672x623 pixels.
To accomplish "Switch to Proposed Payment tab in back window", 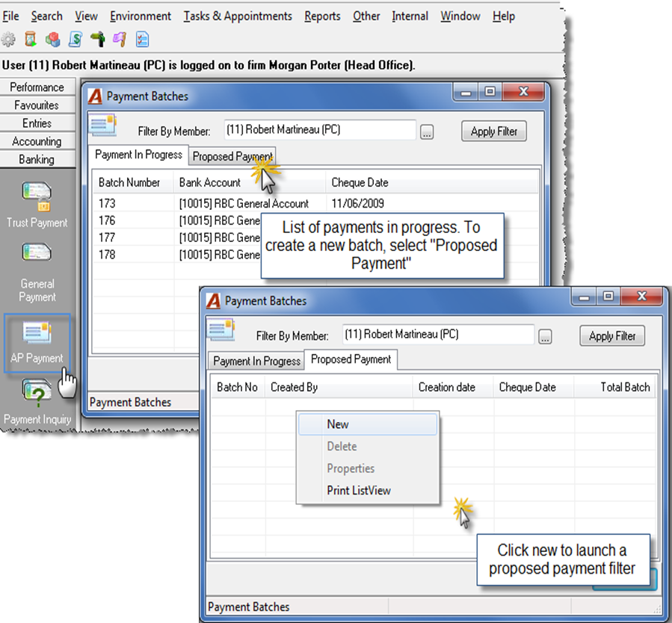I will click(232, 156).
